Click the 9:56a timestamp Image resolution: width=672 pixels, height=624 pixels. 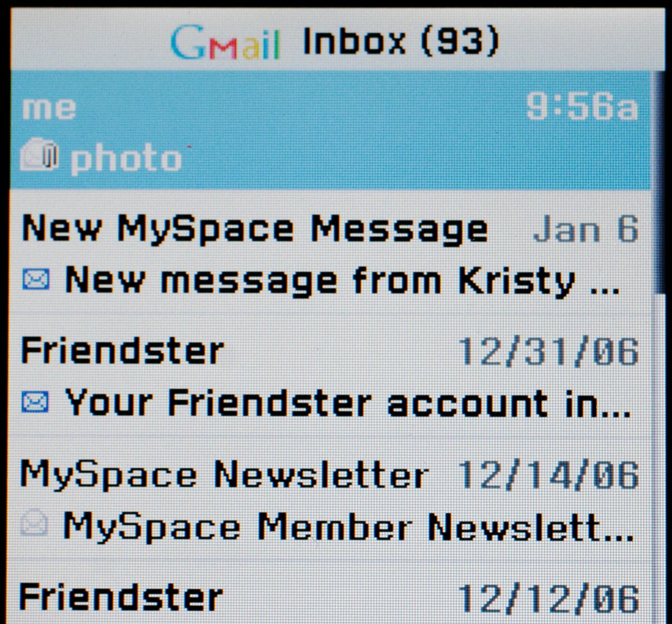click(582, 106)
